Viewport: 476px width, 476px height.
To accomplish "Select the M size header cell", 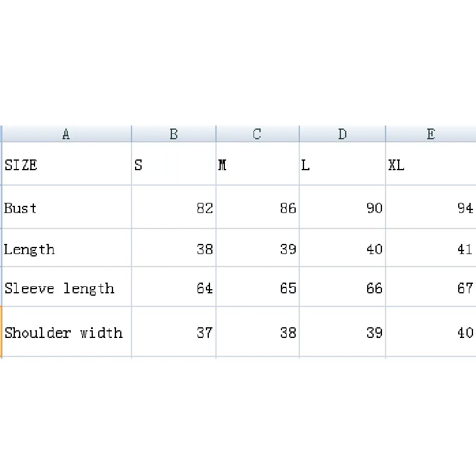I will coord(257,165).
